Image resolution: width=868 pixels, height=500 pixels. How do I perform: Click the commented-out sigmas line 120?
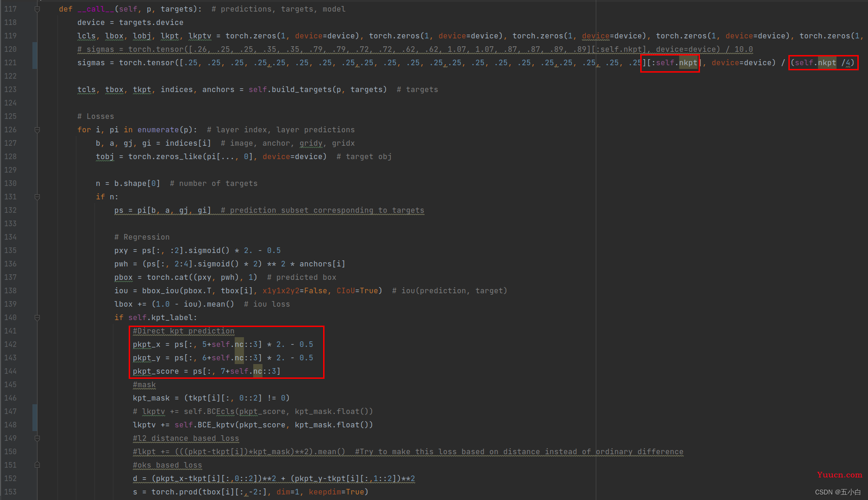(415, 49)
